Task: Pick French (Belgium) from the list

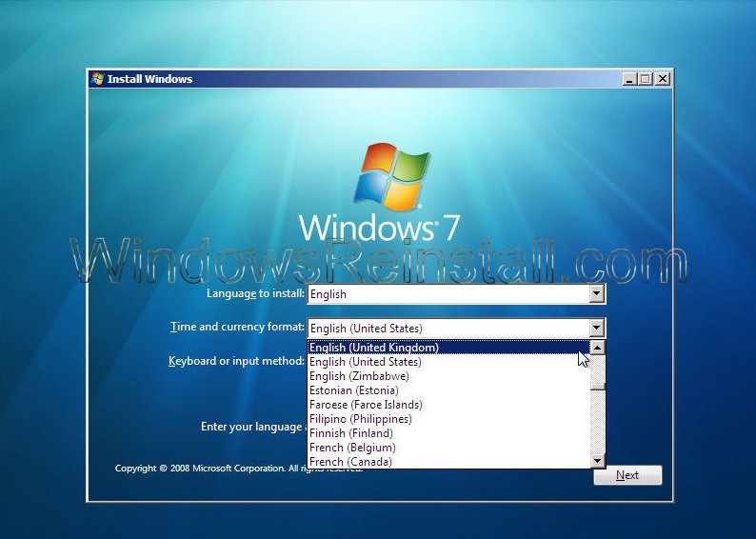Action: 352,448
